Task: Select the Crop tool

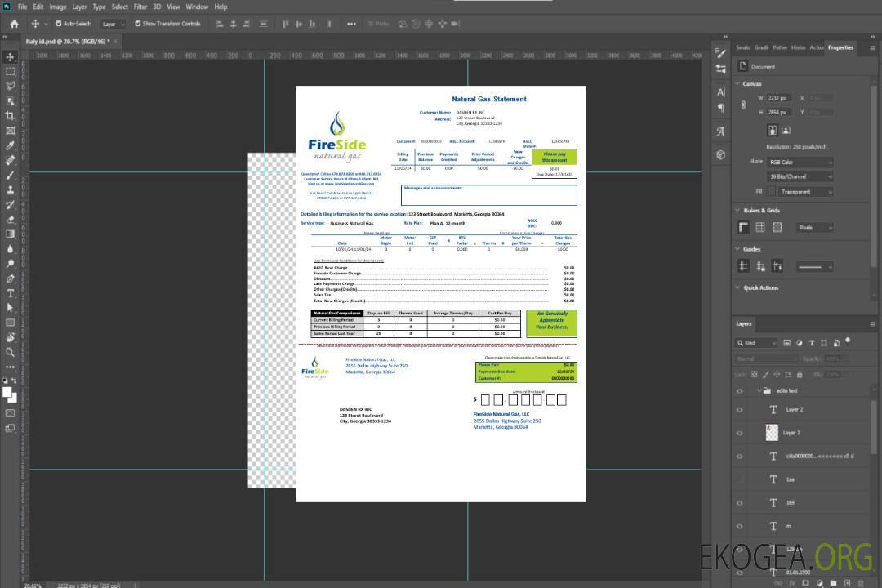Action: (10, 116)
